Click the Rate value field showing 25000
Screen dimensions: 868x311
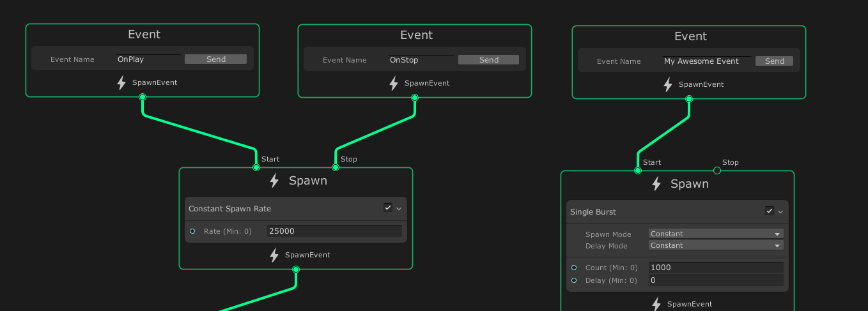click(334, 231)
